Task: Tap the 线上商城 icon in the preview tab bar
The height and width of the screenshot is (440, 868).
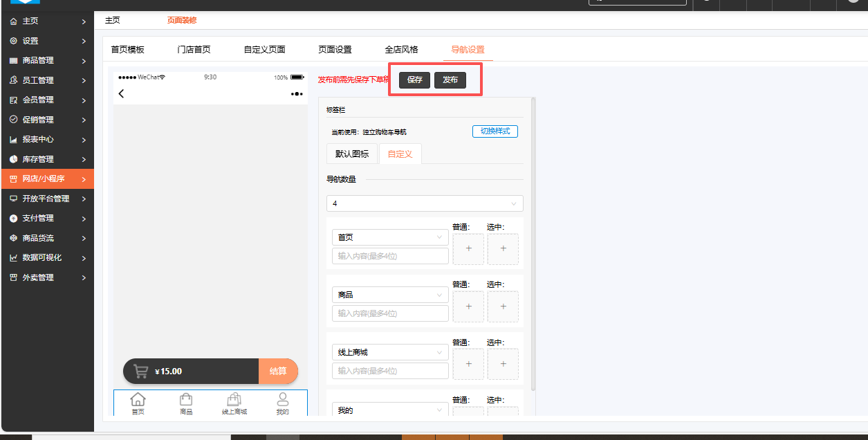Action: [234, 400]
